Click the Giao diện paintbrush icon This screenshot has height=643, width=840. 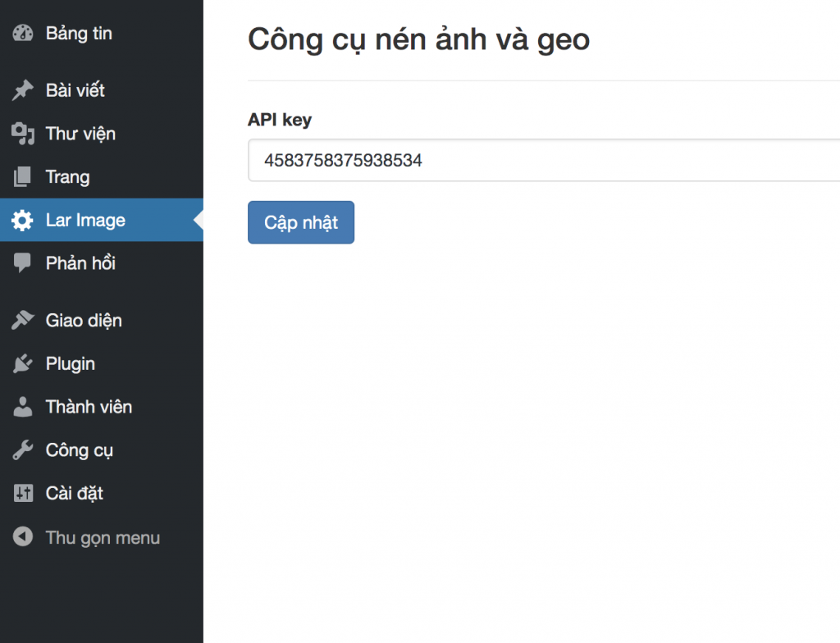23,321
